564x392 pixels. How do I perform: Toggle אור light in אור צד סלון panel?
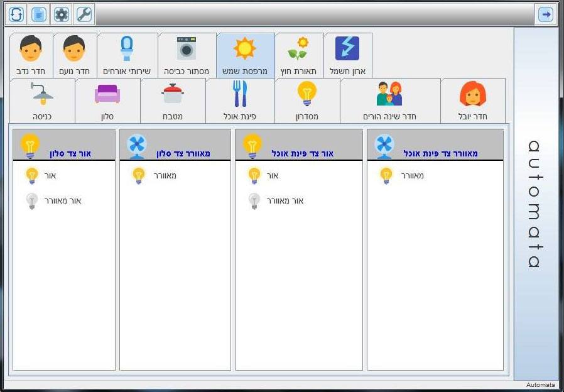tap(32, 176)
